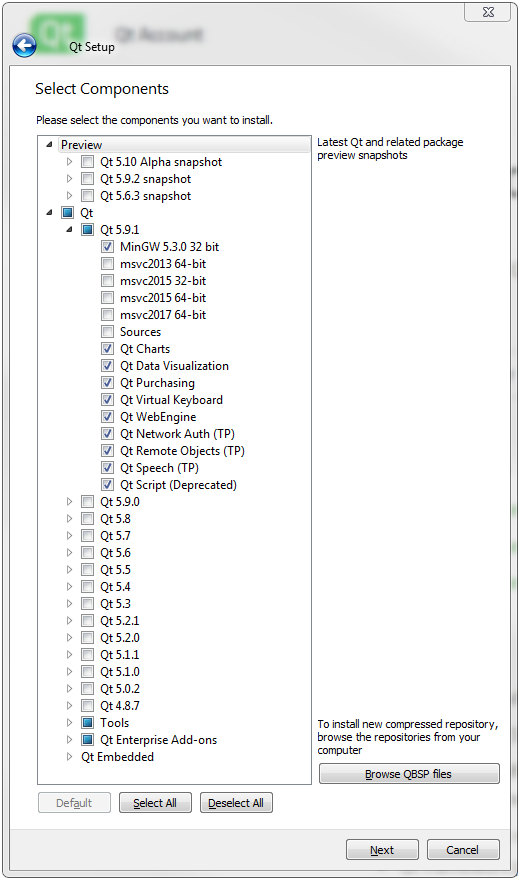Click the MinGW 5.3.0 32 bit label
The height and width of the screenshot is (878, 518).
pyautogui.click(x=170, y=247)
